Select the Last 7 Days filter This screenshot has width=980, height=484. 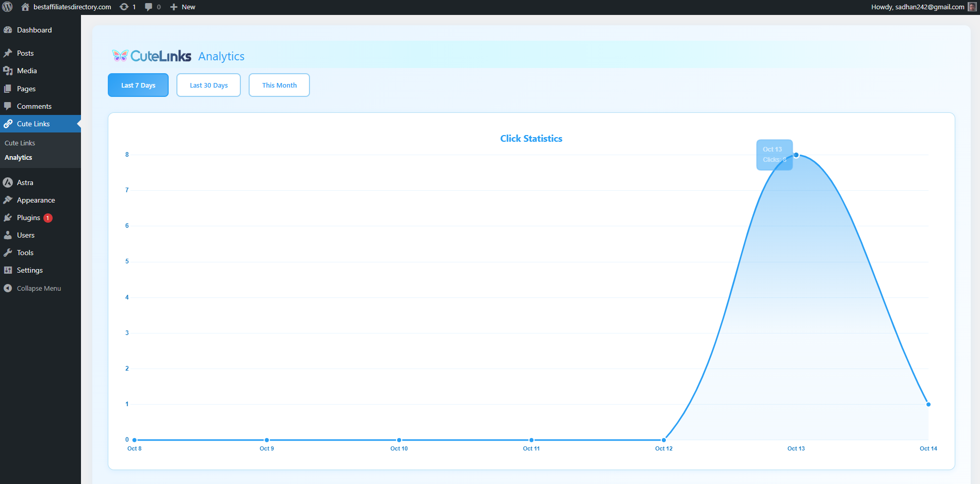click(x=138, y=85)
